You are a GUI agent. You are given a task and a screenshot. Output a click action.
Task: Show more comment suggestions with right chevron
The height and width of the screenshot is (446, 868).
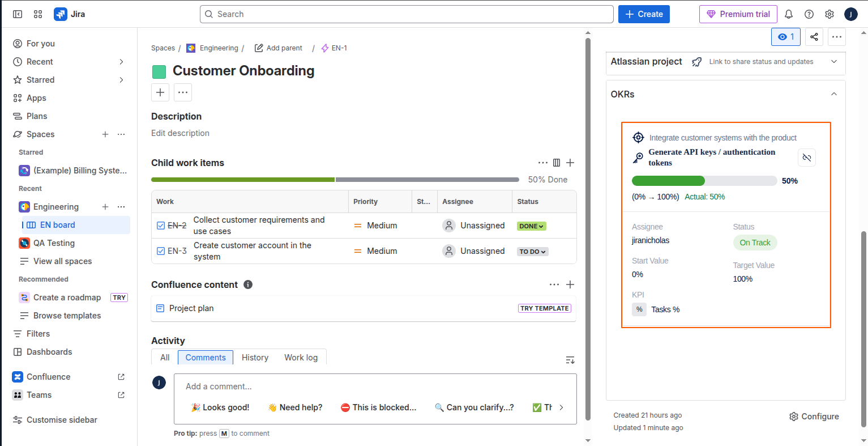pyautogui.click(x=561, y=407)
